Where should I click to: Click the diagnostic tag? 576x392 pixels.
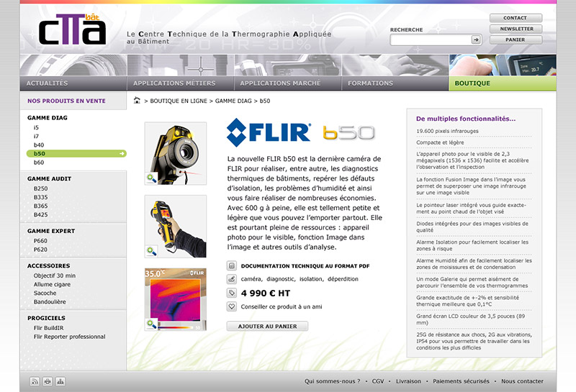point(281,279)
